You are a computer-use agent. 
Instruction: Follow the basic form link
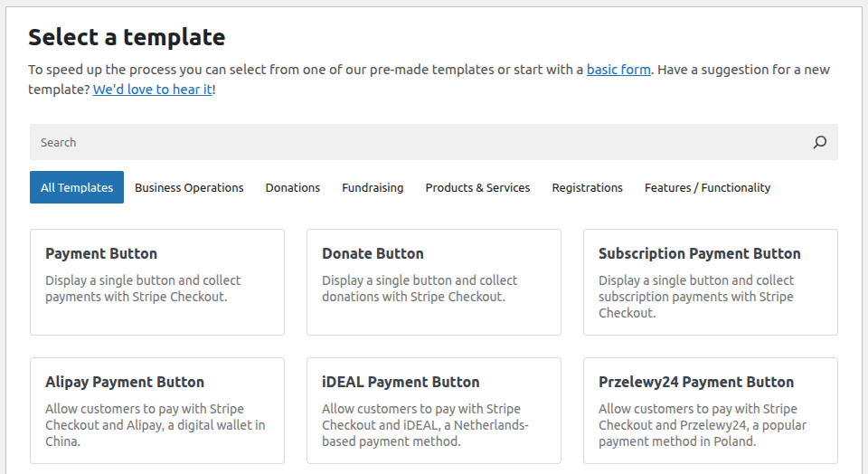tap(618, 70)
